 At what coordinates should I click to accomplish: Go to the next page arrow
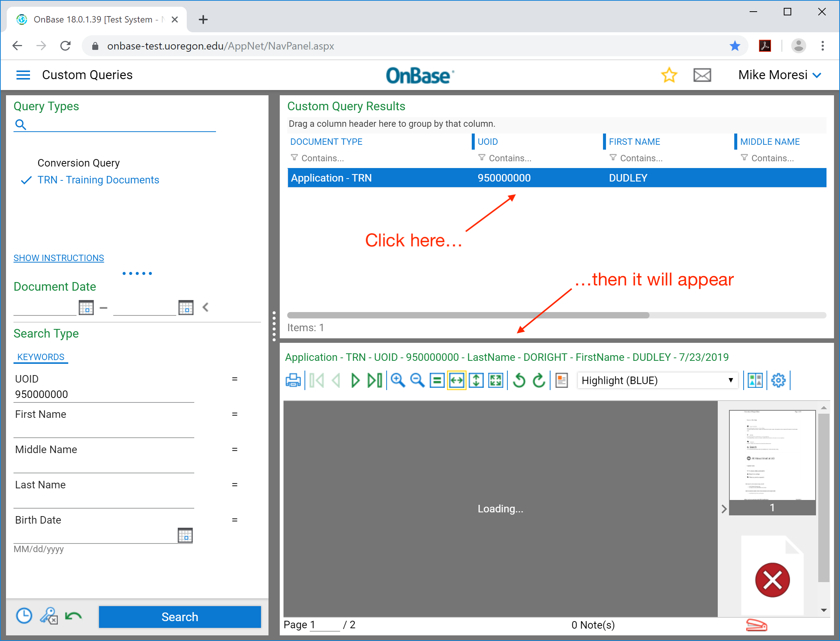(x=355, y=380)
